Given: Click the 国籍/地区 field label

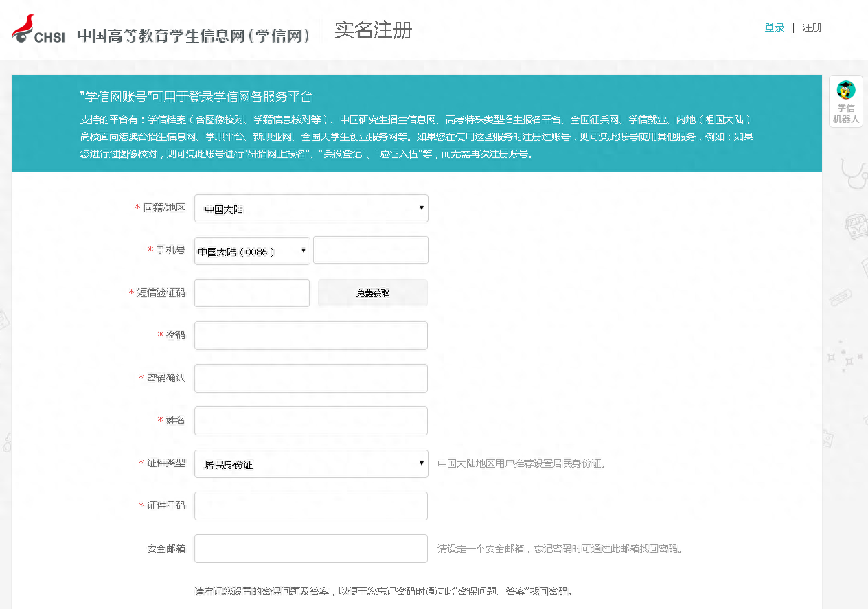Looking at the screenshot, I should [x=165, y=207].
